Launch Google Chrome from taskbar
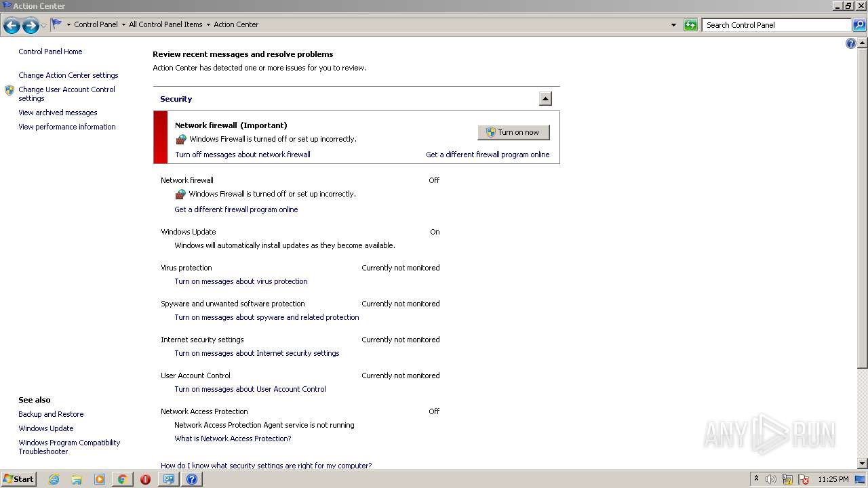The image size is (868, 488). [x=122, y=479]
